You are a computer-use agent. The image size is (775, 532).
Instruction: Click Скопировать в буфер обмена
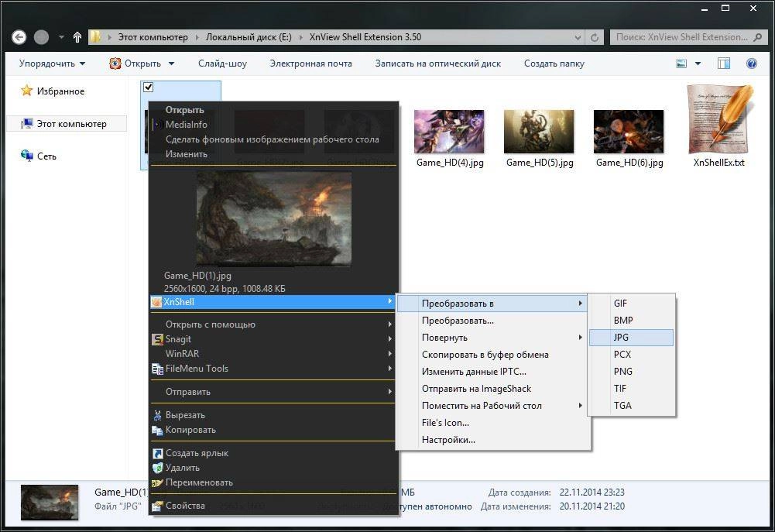click(x=492, y=355)
